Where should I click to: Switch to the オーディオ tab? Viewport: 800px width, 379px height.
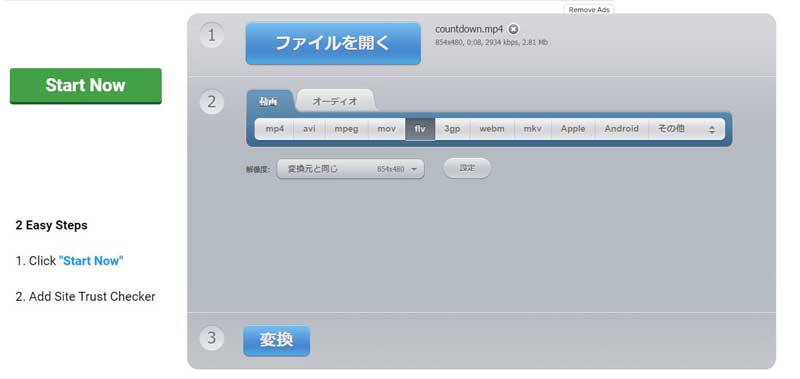coord(335,101)
